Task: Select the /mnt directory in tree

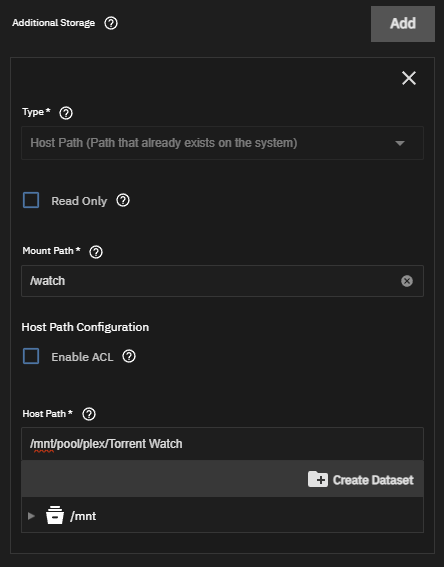Action: 83,516
